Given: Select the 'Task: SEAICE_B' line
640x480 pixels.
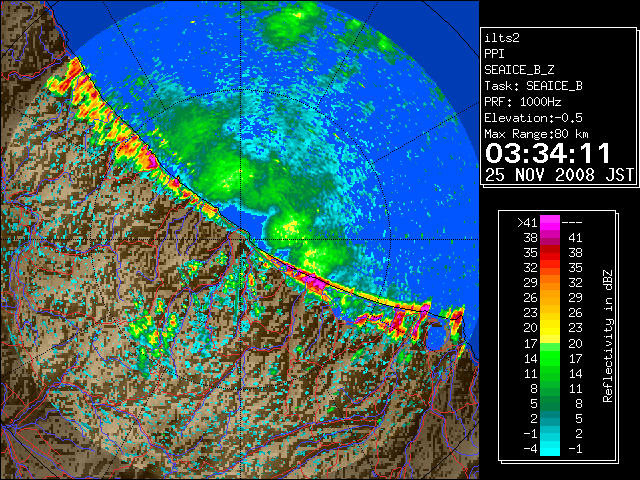Looking at the screenshot, I should pos(533,86).
